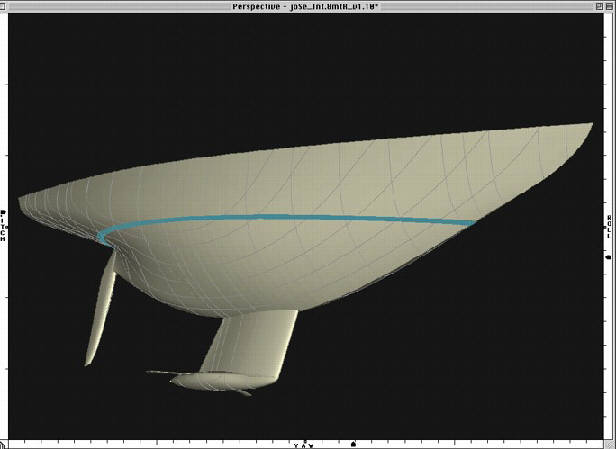Click the stern end of the waterline
The image size is (616, 449).
103,238
